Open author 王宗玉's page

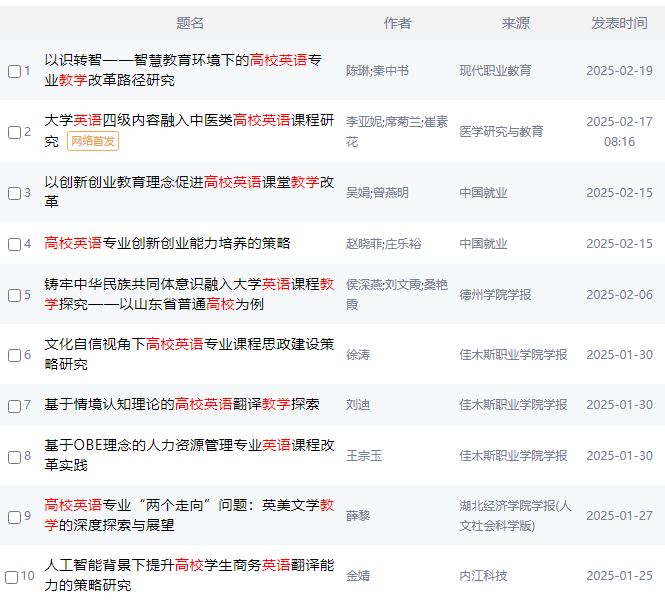[364, 456]
